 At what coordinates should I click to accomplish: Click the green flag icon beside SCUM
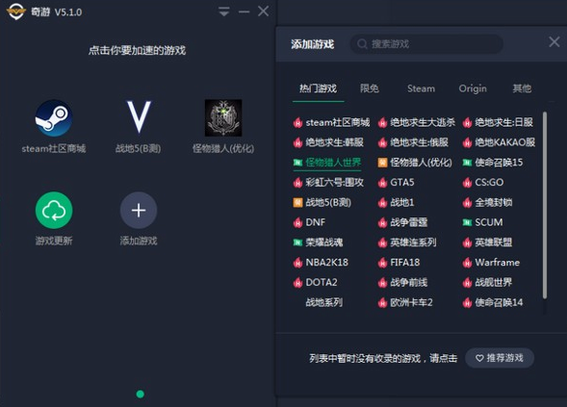point(467,222)
